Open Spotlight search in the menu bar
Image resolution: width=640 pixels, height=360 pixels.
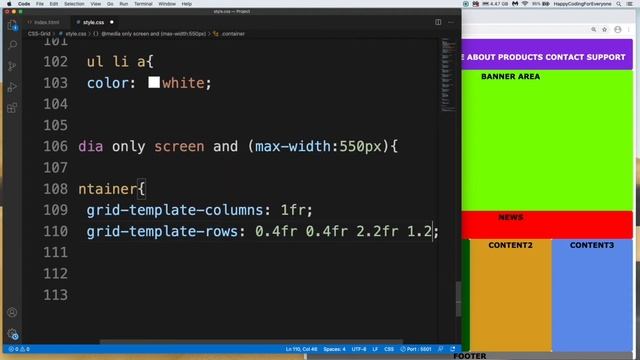(619, 4)
